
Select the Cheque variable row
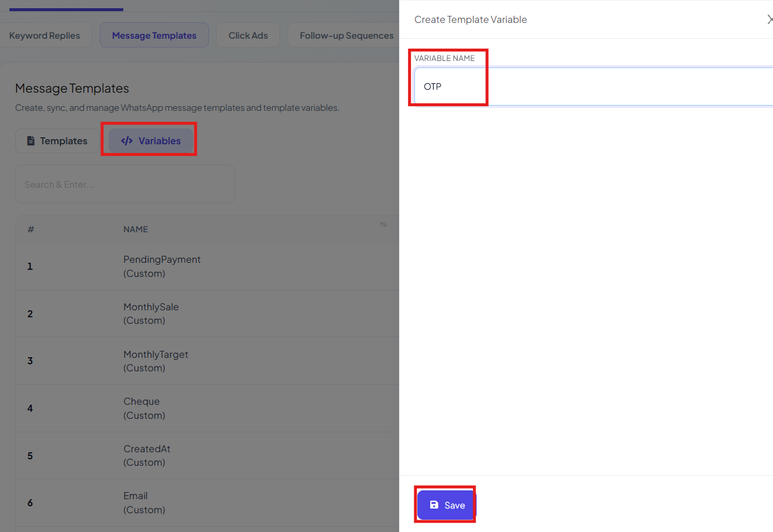coord(207,408)
